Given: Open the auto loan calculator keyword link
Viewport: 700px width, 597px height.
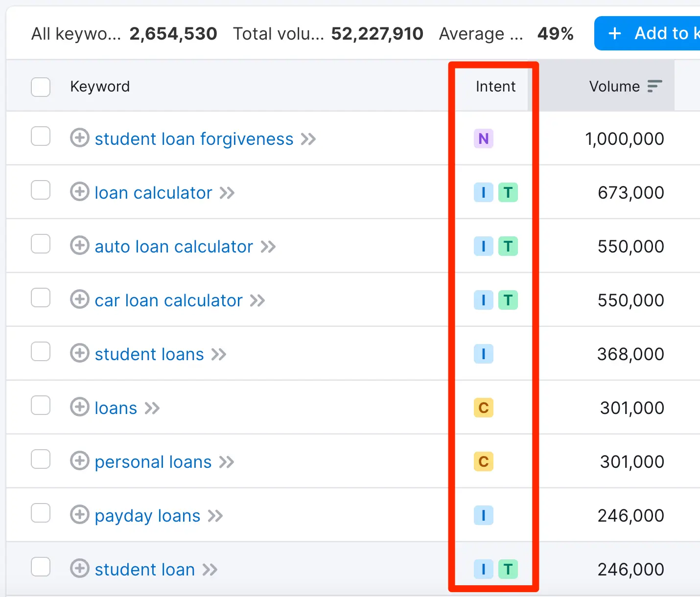Looking at the screenshot, I should (x=174, y=247).
